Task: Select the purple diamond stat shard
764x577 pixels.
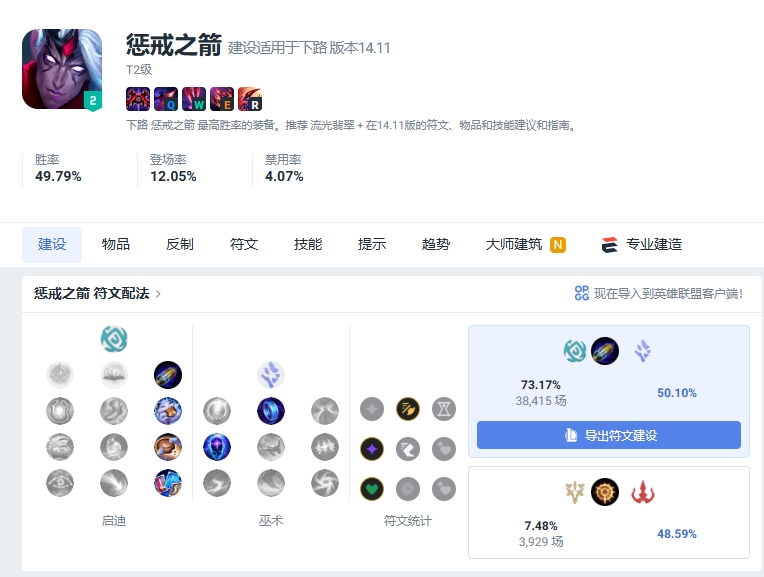Action: (372, 449)
